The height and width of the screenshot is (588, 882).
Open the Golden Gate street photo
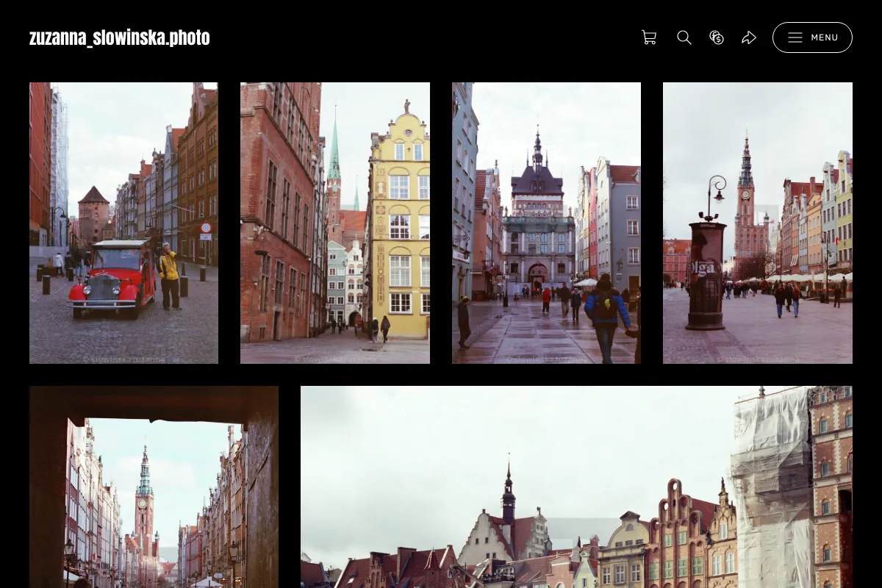coord(546,223)
